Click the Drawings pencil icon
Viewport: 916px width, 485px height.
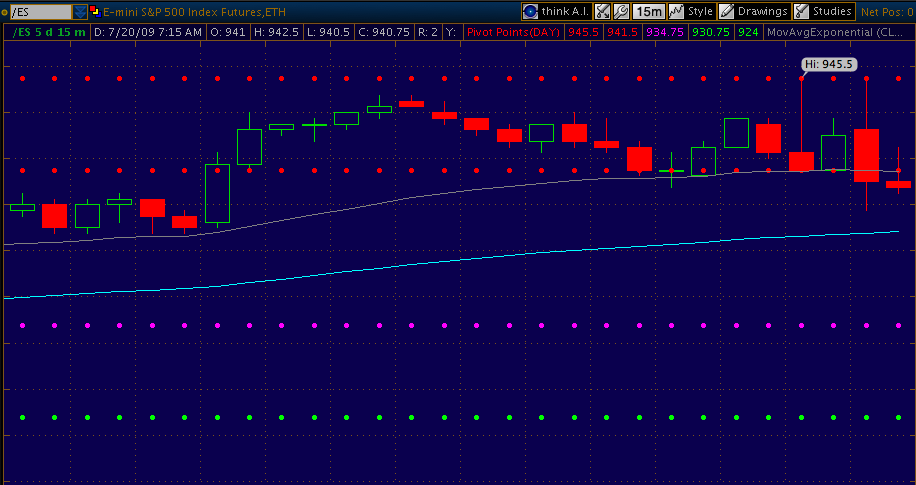pos(727,11)
